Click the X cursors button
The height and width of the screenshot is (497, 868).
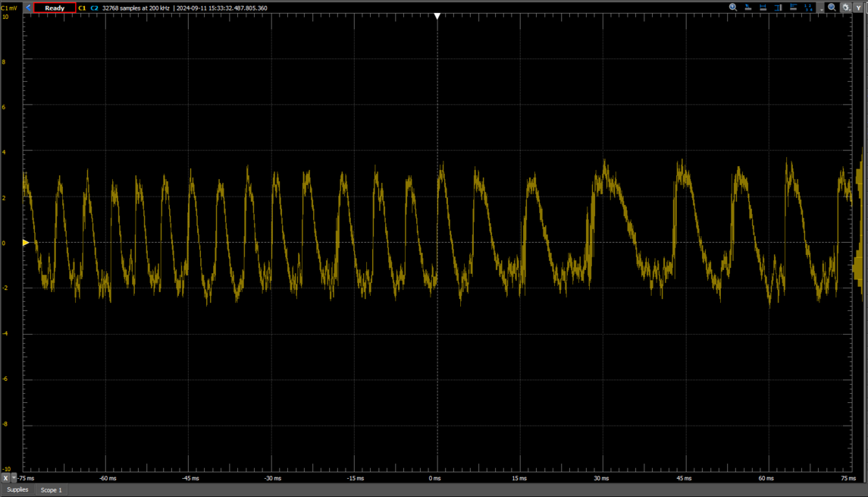[5, 479]
